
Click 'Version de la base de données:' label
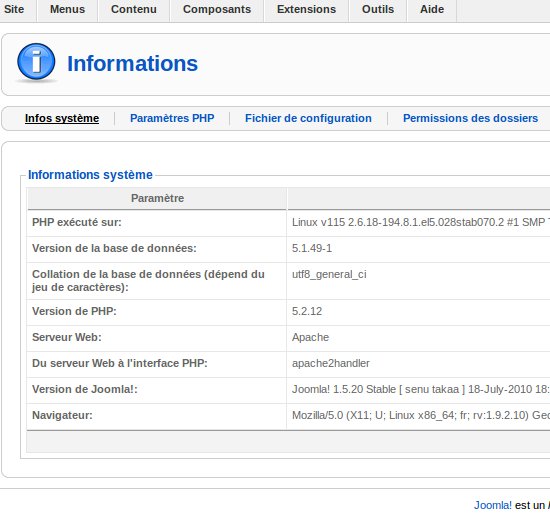pos(114,248)
